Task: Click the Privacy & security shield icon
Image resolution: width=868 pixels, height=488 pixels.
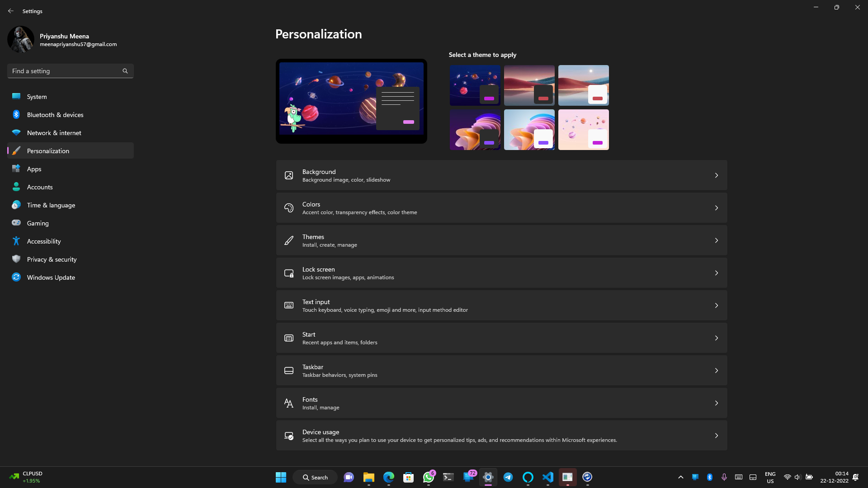Action: click(x=16, y=259)
